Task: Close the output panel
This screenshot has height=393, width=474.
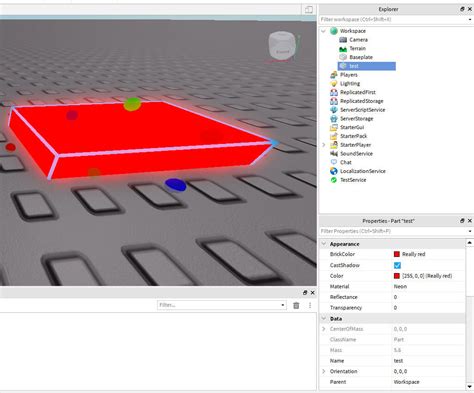Action: pyautogui.click(x=312, y=292)
